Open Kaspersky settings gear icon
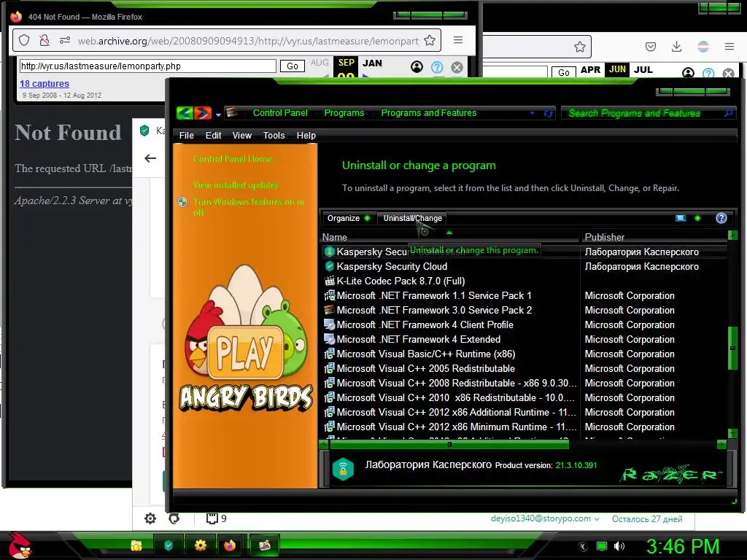The height and width of the screenshot is (560, 747). [150, 518]
